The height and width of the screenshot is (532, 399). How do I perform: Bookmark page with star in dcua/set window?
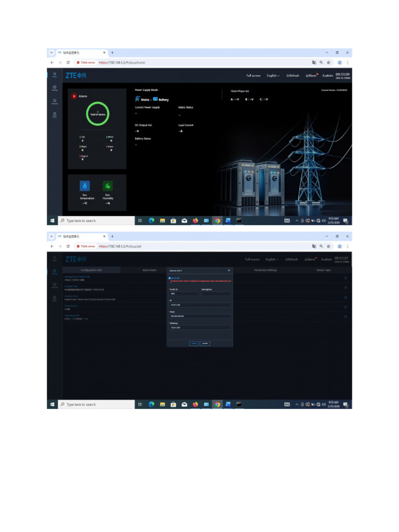[x=328, y=246]
